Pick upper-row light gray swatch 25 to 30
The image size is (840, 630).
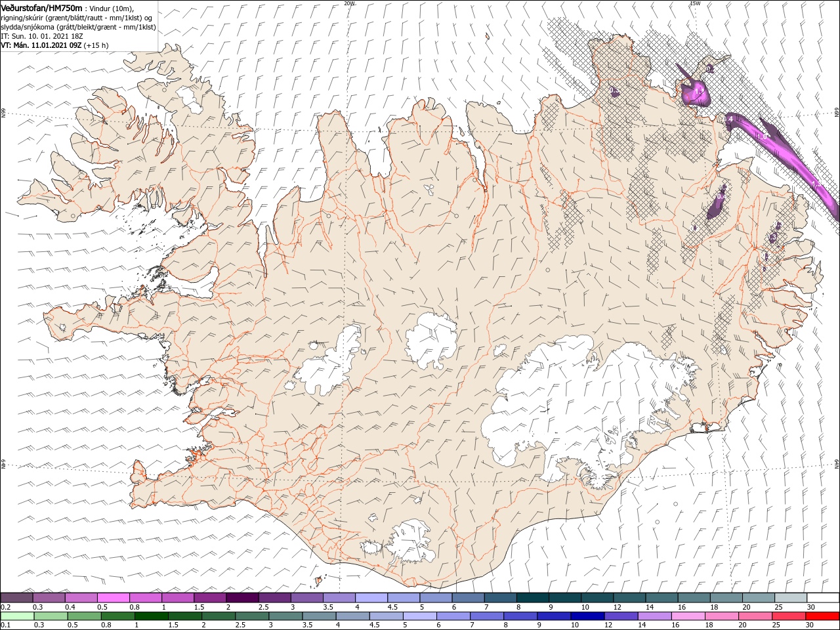coord(790,598)
